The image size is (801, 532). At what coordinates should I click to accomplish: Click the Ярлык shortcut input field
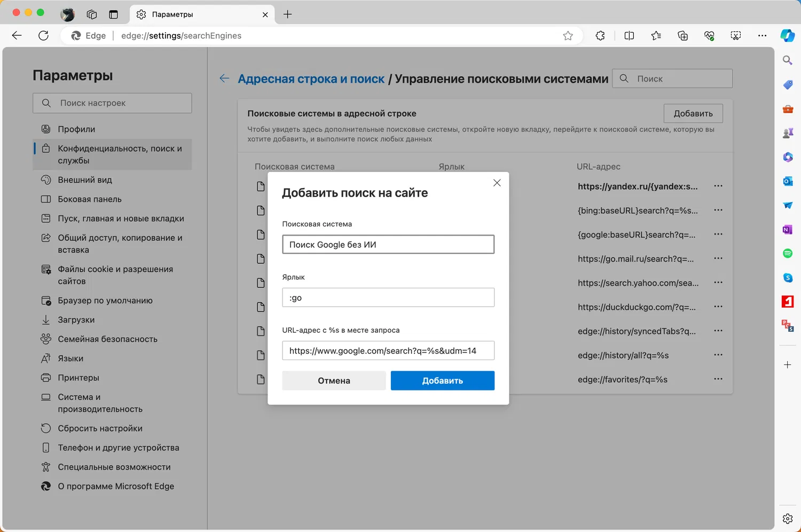pyautogui.click(x=388, y=298)
